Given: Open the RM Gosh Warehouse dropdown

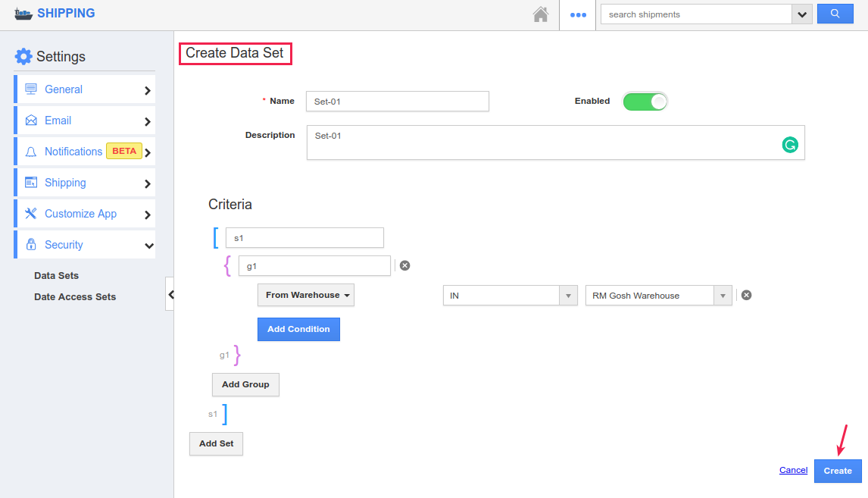Looking at the screenshot, I should tap(658, 296).
